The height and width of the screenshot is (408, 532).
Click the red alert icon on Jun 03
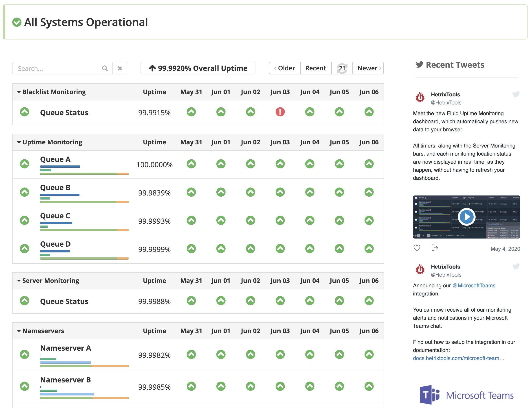[280, 112]
